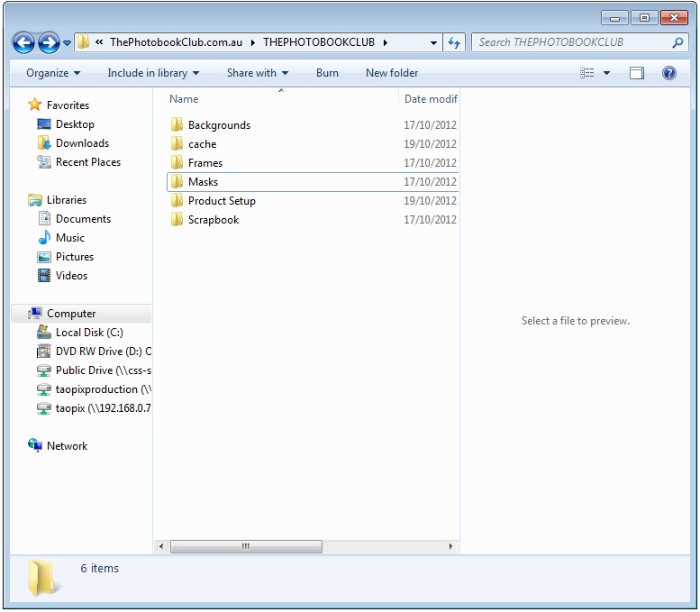Image resolution: width=700 pixels, height=612 pixels.
Task: Open the Share with menu
Action: (x=258, y=73)
